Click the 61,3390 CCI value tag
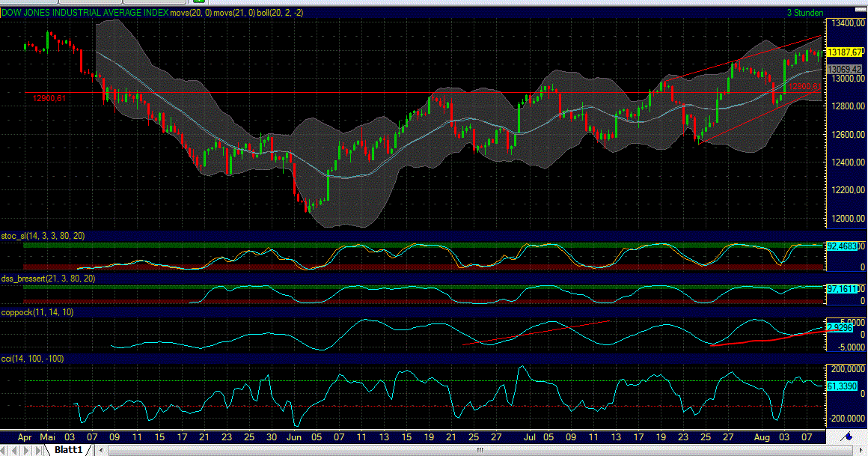The image size is (868, 456). tap(842, 386)
